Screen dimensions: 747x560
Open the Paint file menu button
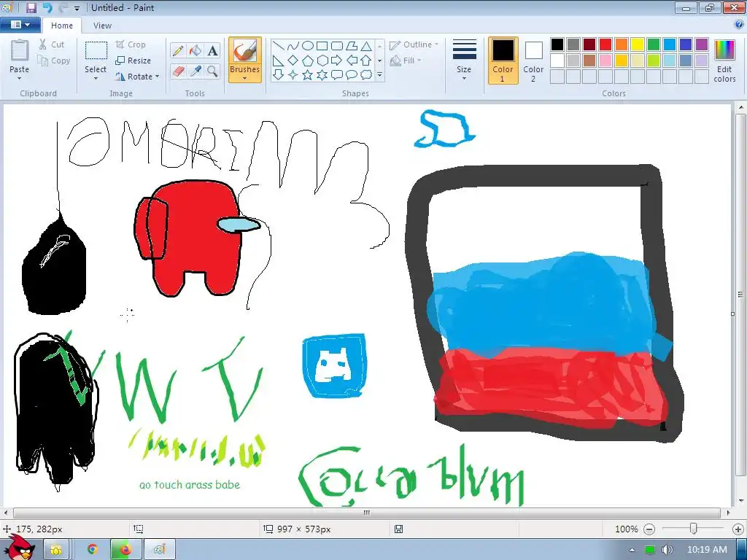[x=20, y=25]
